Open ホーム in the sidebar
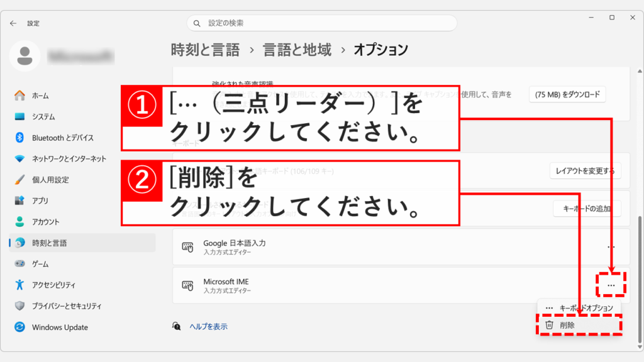 tap(82, 96)
